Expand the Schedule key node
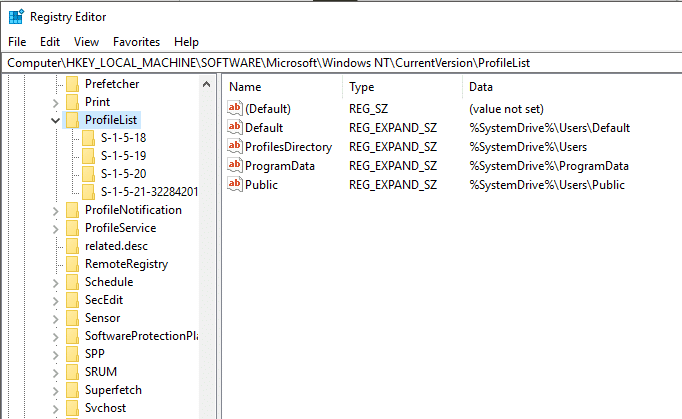Image resolution: width=682 pixels, height=419 pixels. click(x=54, y=282)
